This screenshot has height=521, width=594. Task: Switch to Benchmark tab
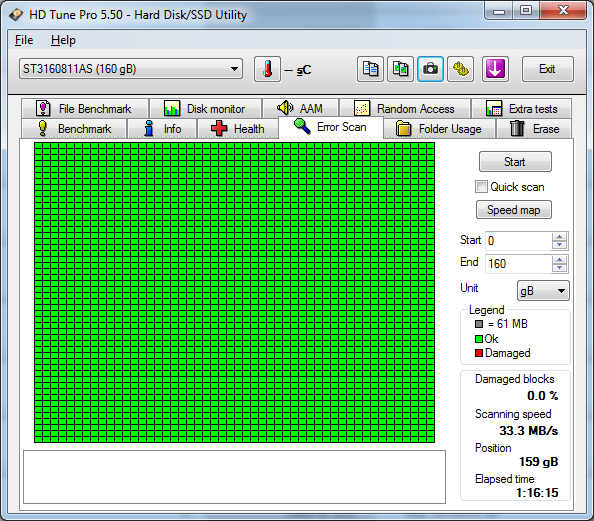click(x=74, y=129)
